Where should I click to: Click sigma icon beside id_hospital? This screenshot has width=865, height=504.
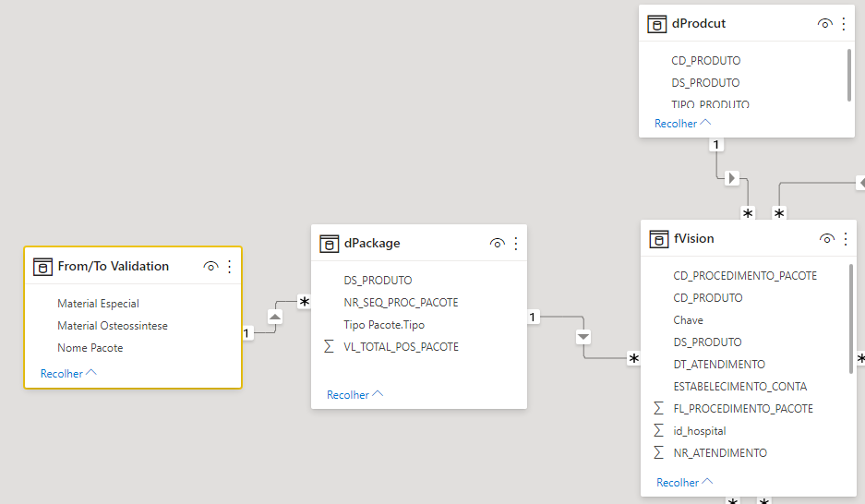[x=658, y=430]
